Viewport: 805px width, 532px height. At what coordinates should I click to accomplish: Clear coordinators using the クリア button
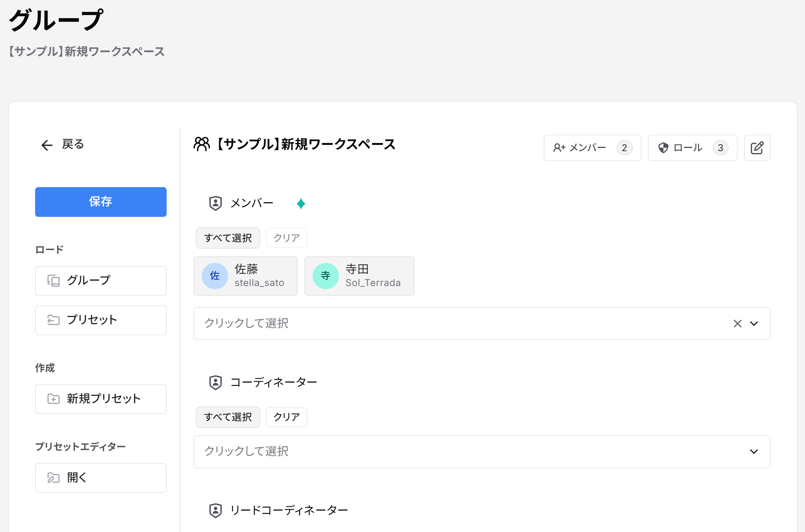[286, 417]
